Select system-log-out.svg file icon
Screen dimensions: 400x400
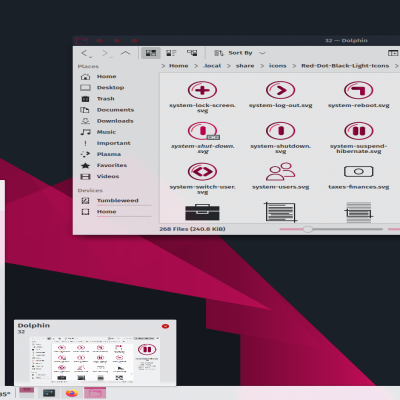(281, 90)
